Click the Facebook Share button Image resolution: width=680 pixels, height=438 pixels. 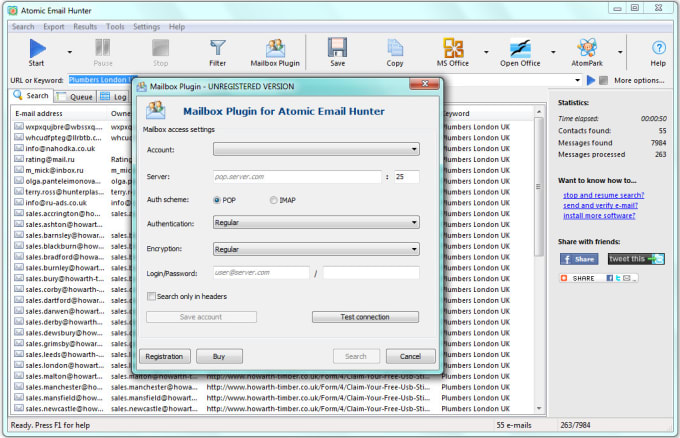(579, 259)
